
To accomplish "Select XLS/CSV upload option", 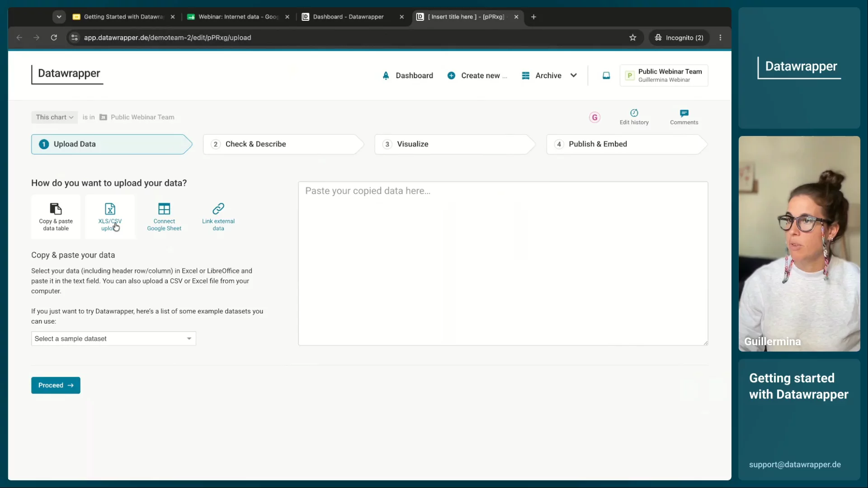I will pyautogui.click(x=110, y=217).
